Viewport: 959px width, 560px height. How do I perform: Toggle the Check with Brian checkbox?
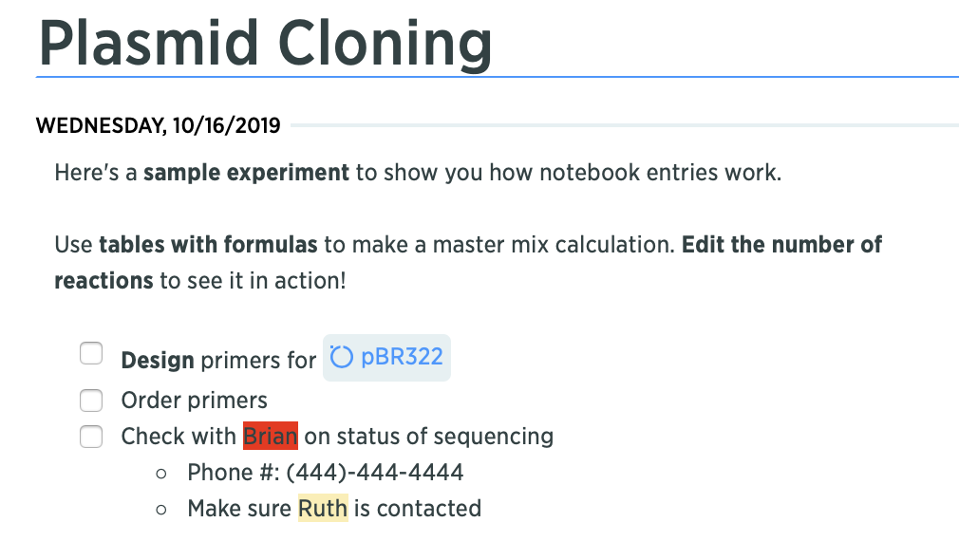point(91,437)
